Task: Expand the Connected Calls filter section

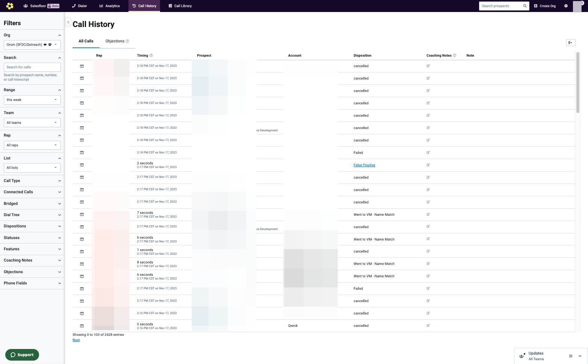Action: pos(32,192)
